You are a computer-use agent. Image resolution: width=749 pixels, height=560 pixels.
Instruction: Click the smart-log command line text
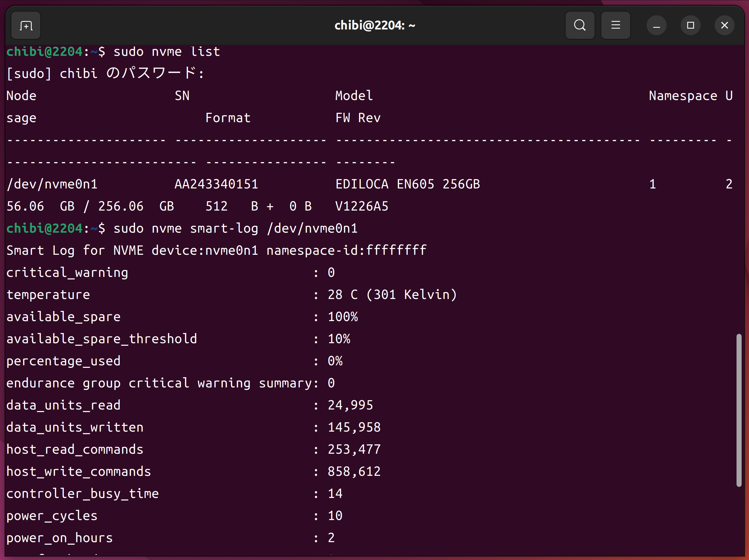[235, 228]
